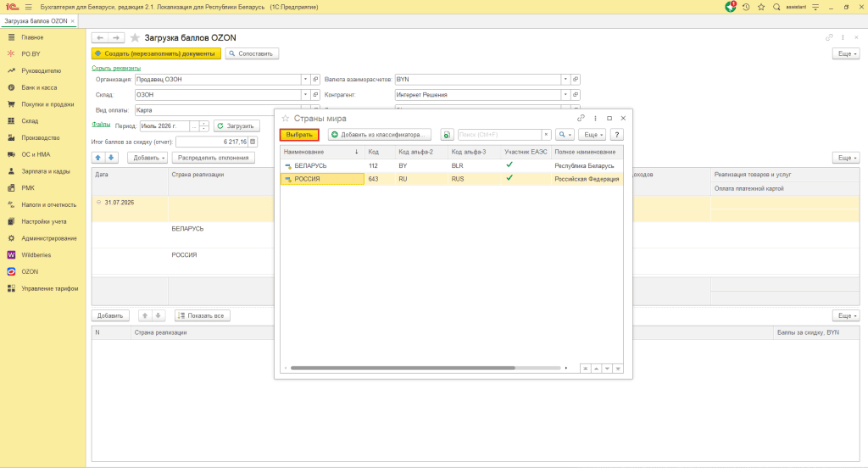Star the Страны мира dialog as favorite
This screenshot has width=868, height=468.
point(286,119)
